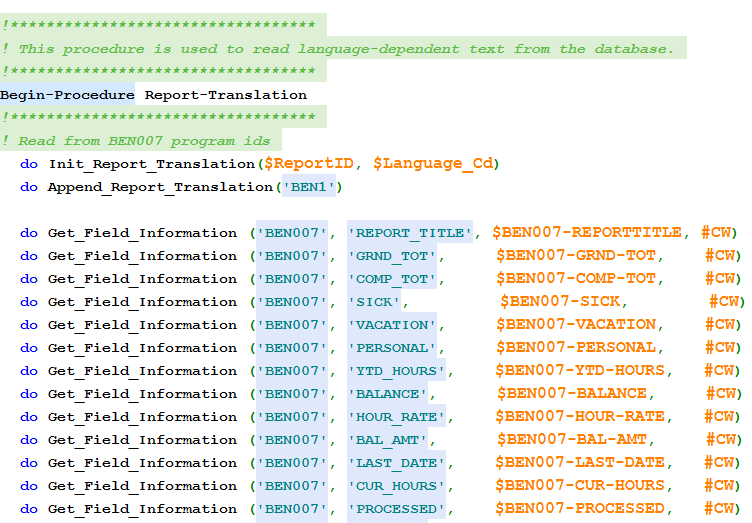Click the '$BEN007-LAST-DATE' variable

(x=580, y=463)
